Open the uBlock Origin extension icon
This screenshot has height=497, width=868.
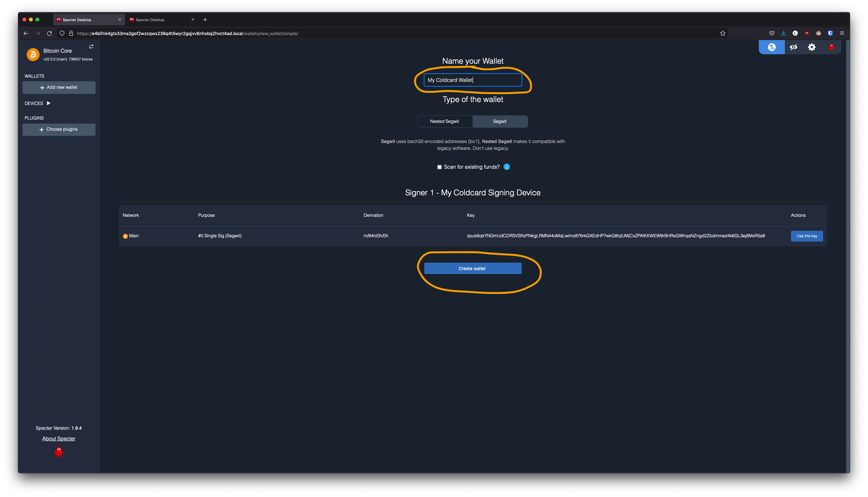coord(807,33)
